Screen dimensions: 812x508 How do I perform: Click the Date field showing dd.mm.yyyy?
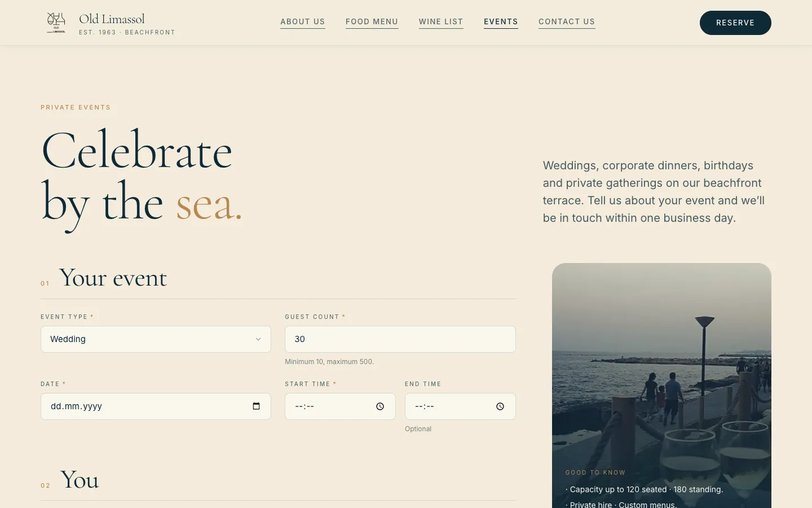click(x=156, y=406)
